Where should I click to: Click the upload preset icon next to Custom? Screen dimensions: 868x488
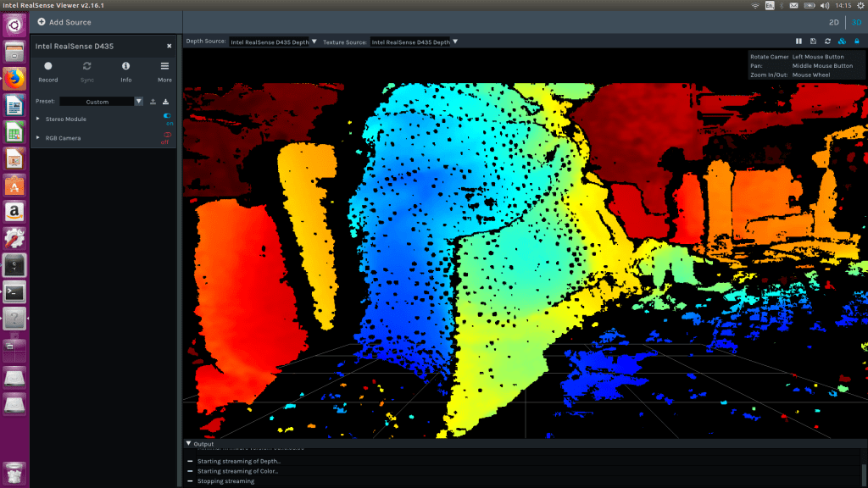pyautogui.click(x=153, y=102)
